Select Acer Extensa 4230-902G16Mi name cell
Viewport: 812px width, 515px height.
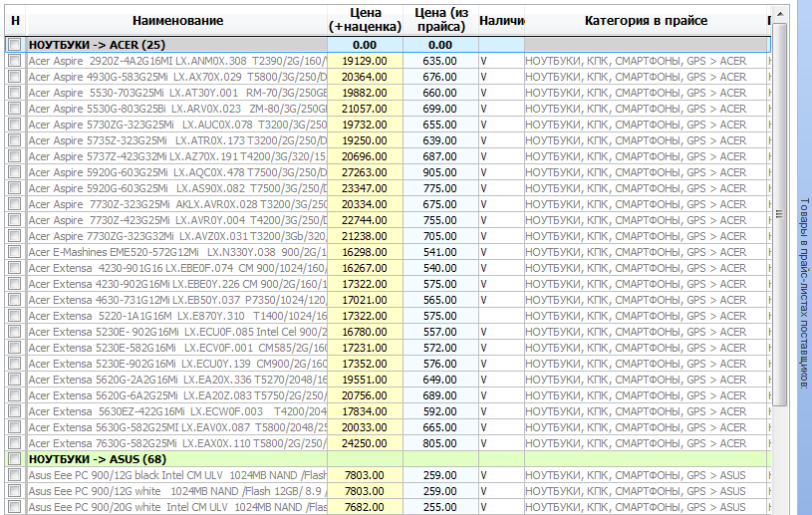(177, 284)
